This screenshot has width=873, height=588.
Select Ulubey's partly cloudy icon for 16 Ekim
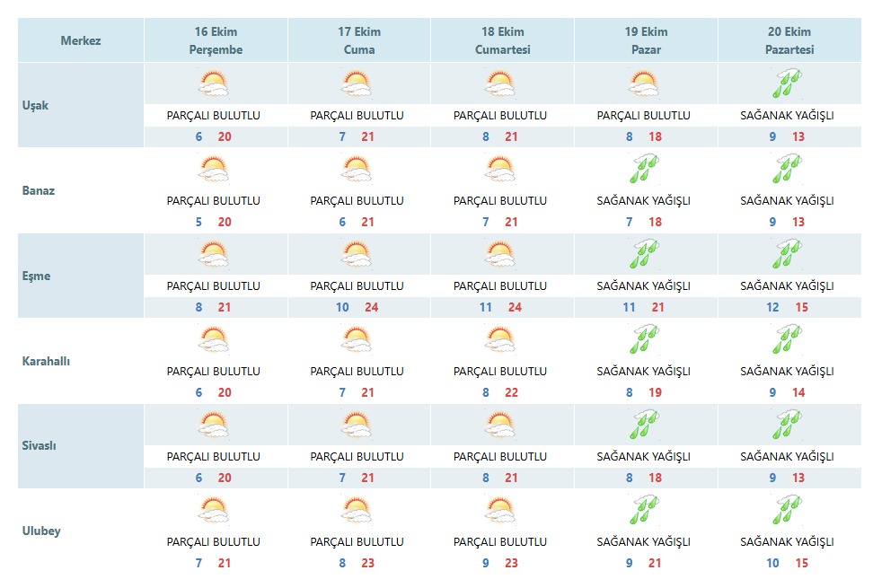point(214,511)
